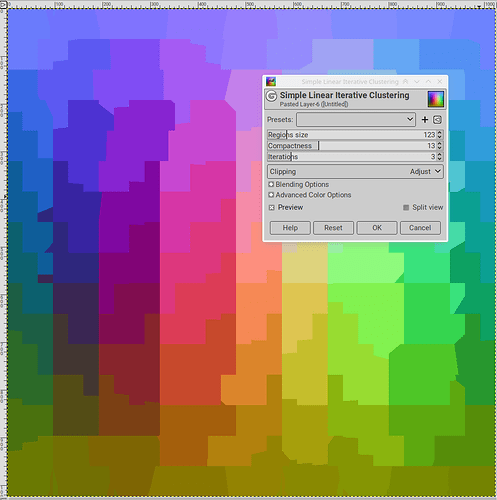This screenshot has height=500, width=497.
Task: Decrease Compactness with down arrow
Action: click(440, 148)
